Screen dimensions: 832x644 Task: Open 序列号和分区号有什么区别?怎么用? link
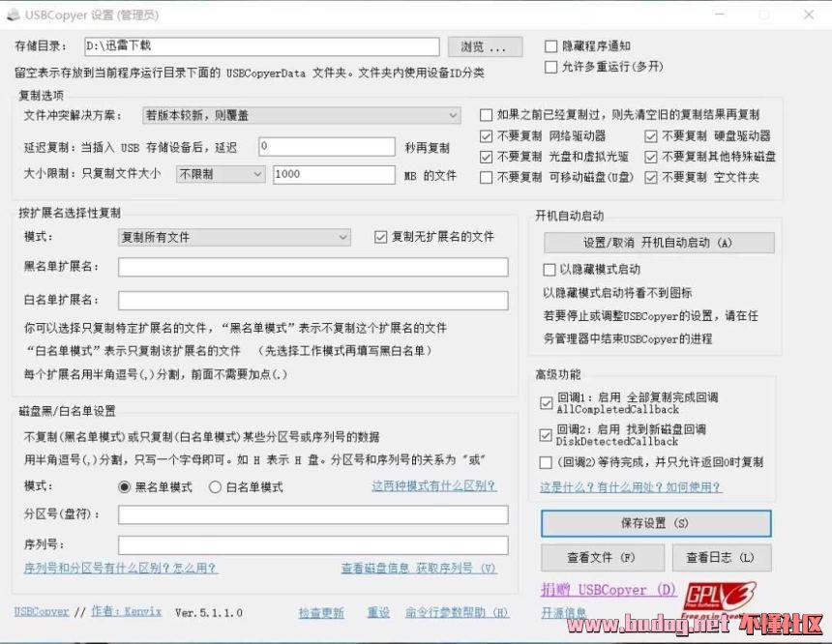point(121,569)
